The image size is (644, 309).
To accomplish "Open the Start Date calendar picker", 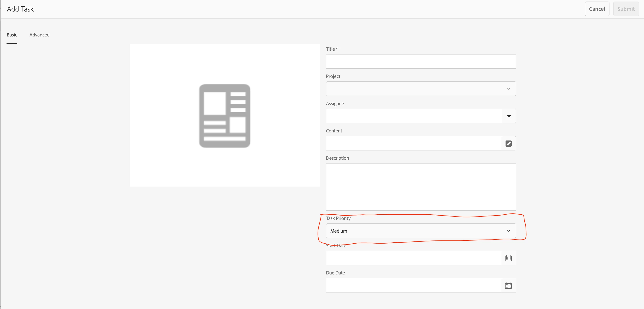I will (x=508, y=258).
